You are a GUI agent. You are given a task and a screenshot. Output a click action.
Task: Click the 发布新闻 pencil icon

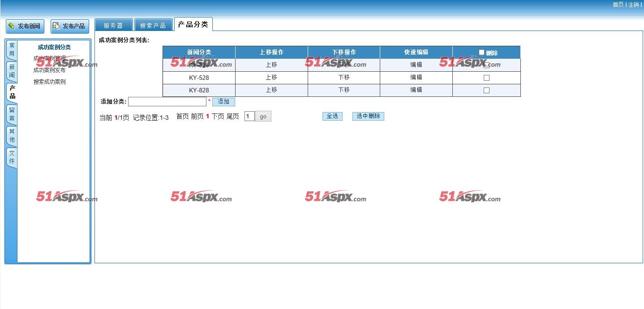click(x=12, y=26)
